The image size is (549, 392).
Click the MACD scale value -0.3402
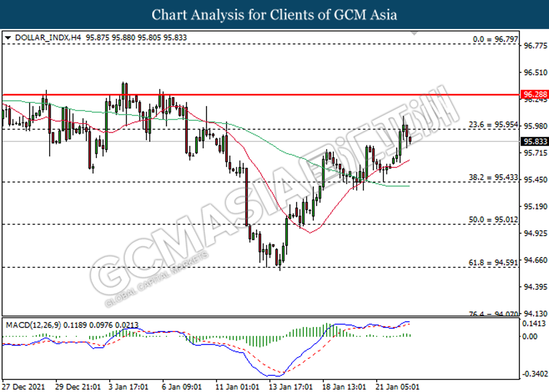pos(535,374)
